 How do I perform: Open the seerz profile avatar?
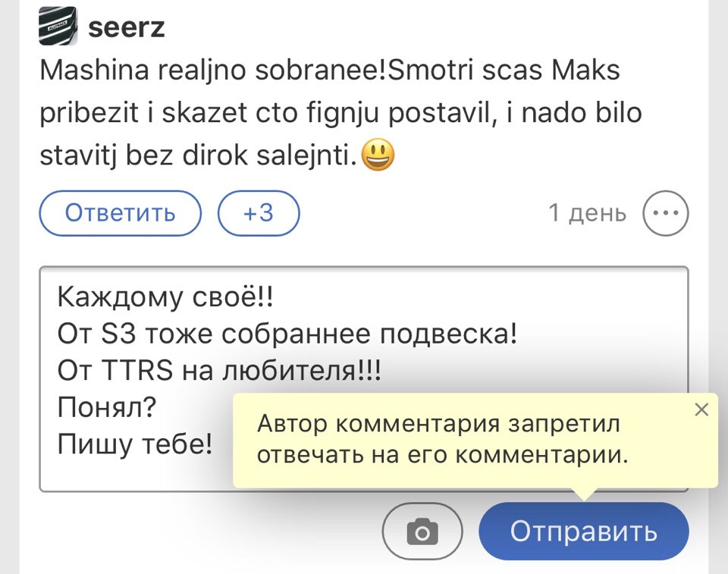(x=58, y=27)
